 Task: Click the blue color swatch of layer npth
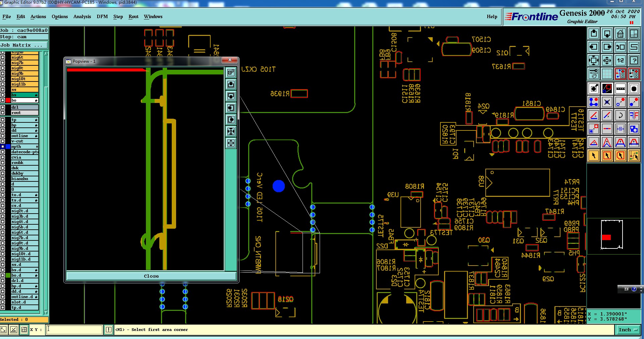click(8, 147)
